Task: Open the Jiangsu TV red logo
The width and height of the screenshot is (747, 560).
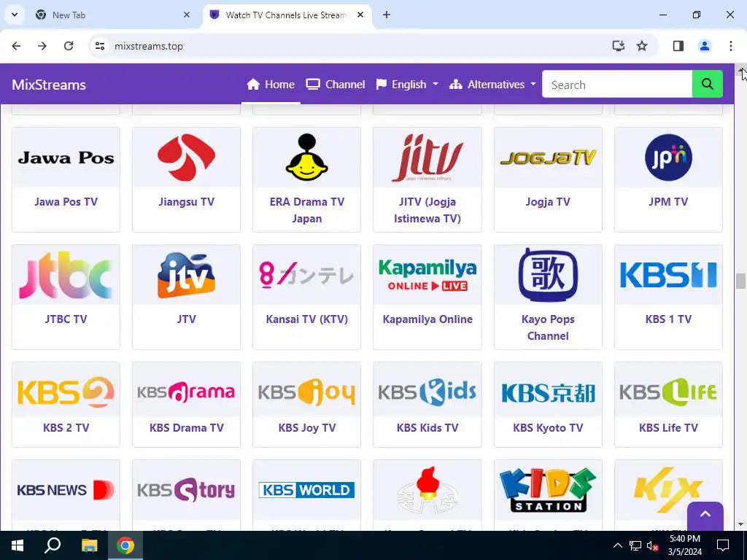Action: (x=186, y=157)
